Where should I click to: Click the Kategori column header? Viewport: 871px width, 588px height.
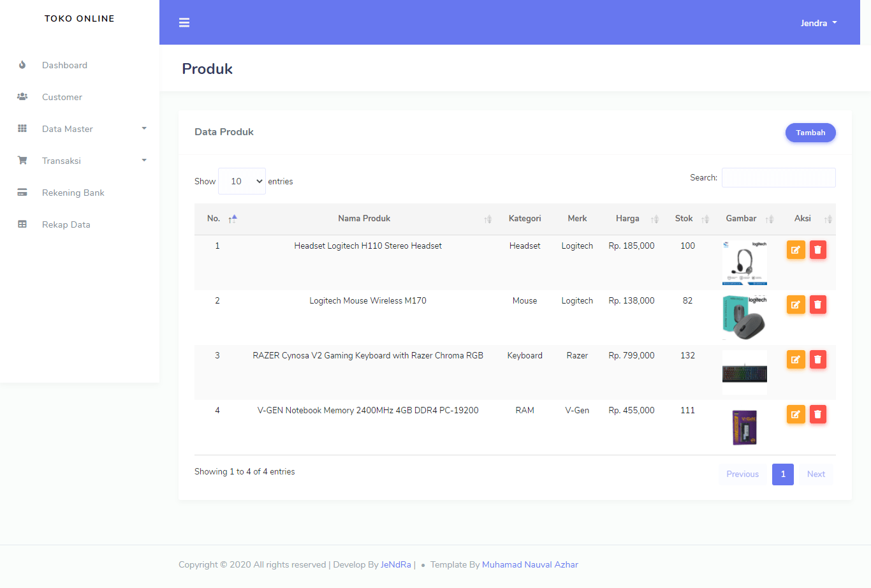[525, 218]
